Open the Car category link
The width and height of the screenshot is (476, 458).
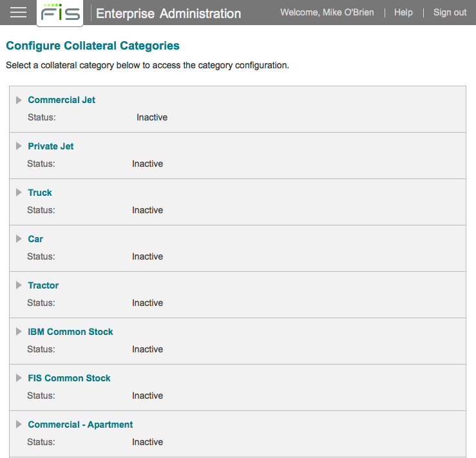click(35, 239)
